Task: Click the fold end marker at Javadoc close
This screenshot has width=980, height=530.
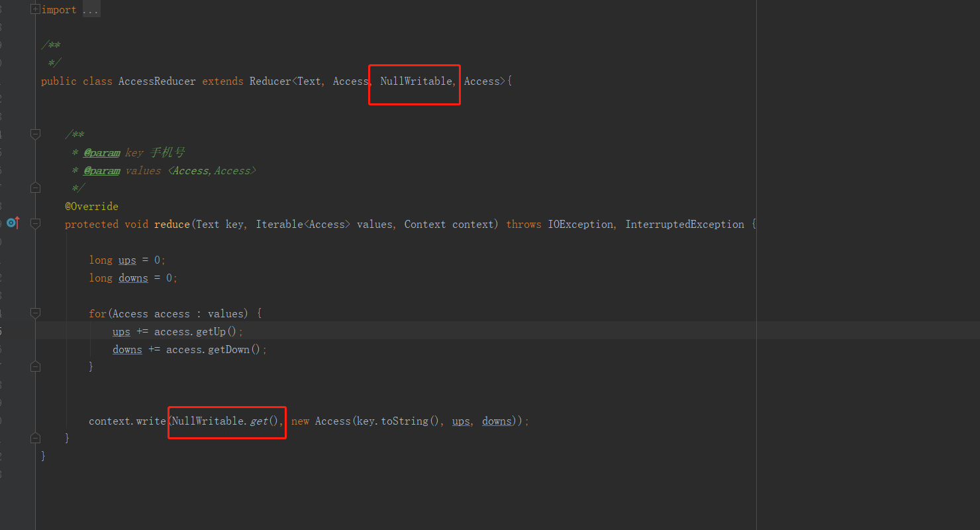Action: click(35, 188)
